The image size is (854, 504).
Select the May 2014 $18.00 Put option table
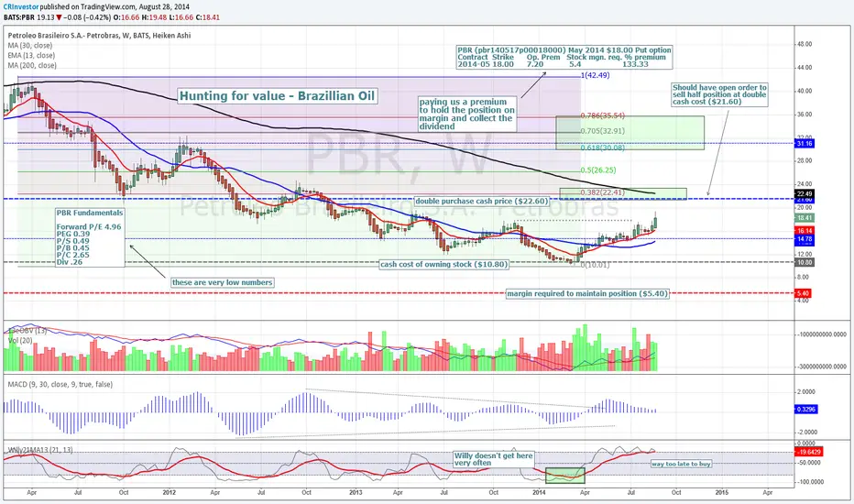[x=564, y=57]
